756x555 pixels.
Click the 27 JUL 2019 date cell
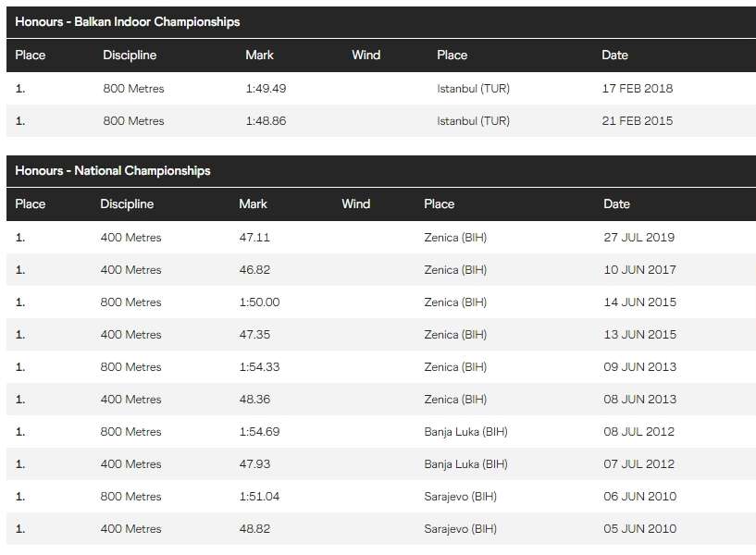(639, 237)
